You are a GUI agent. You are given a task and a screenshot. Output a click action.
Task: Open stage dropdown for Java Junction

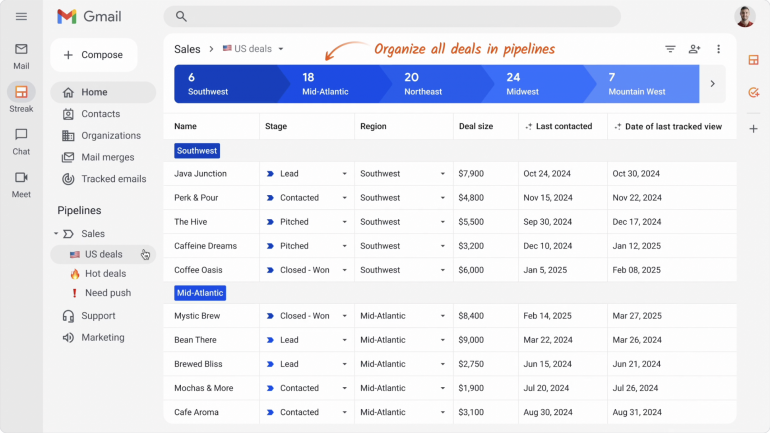coord(344,174)
